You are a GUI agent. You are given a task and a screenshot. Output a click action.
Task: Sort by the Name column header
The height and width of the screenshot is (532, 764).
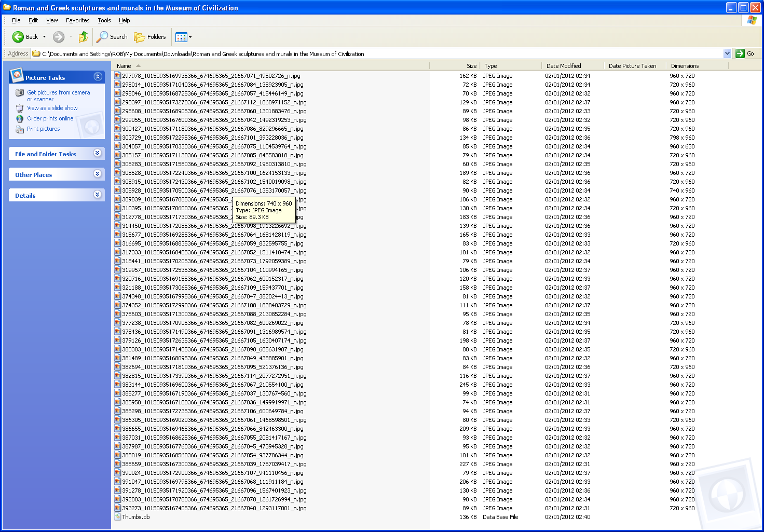pyautogui.click(x=271, y=66)
